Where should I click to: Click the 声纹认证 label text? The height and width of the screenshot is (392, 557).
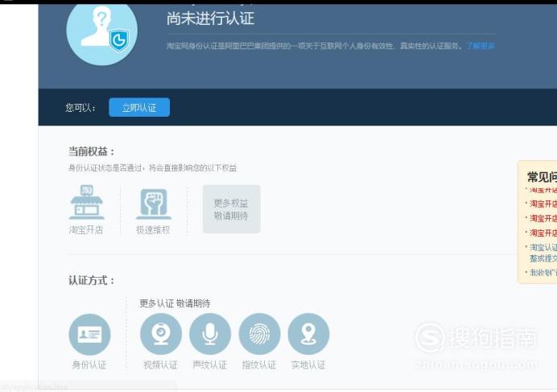tap(209, 365)
